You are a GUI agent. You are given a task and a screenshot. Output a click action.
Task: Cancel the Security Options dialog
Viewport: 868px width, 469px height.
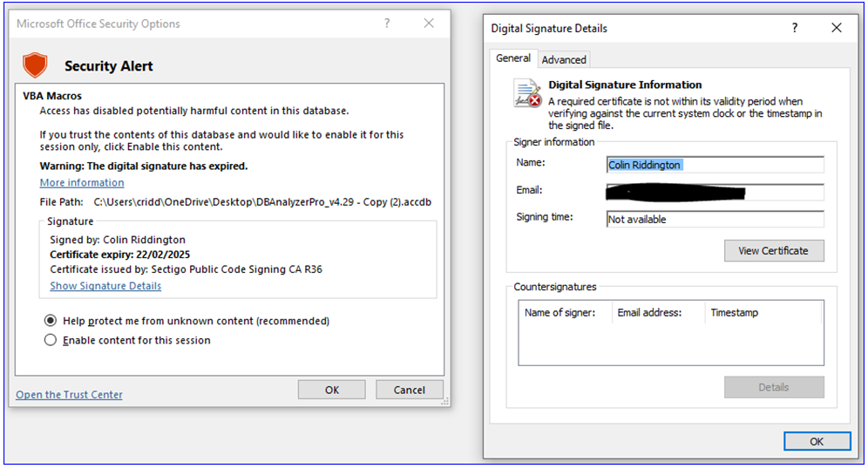[x=409, y=390]
